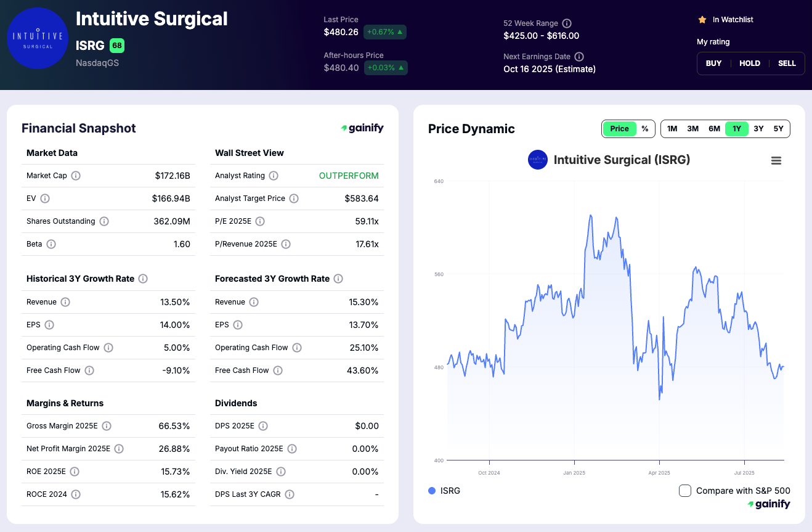The height and width of the screenshot is (532, 812).
Task: Click info icon beside EV
Action: (45, 198)
